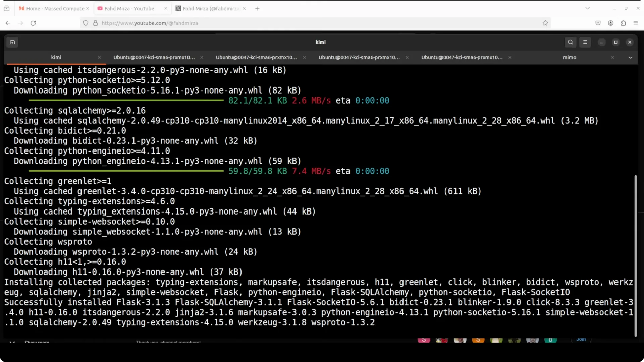
Task: Open the terminal search icon
Action: 570,42
